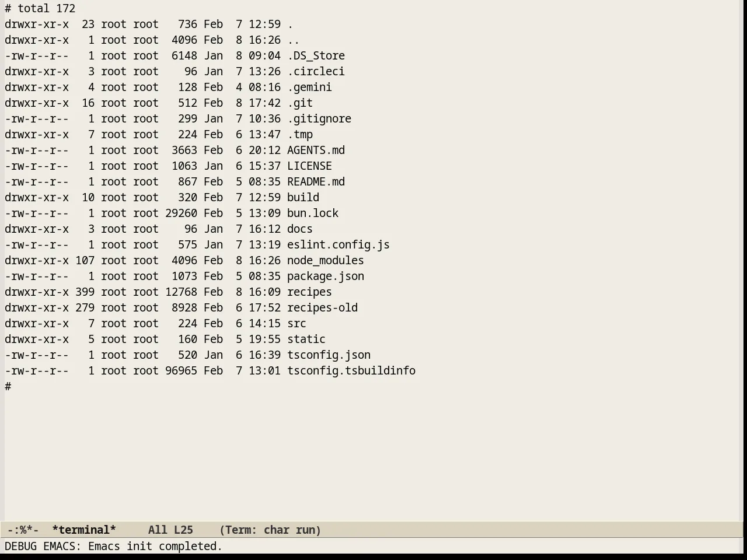
Task: Click the recipes-old directory name
Action: [322, 308]
